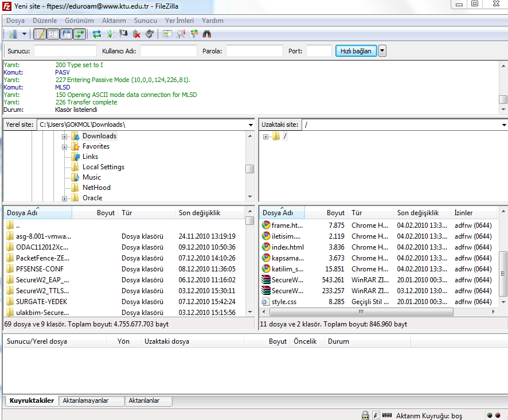508x420 pixels.
Task: Open the Yerel site path dropdown
Action: [251, 125]
